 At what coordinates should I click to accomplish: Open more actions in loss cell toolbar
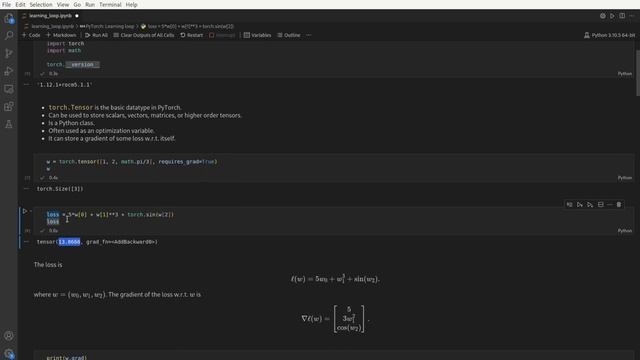point(610,204)
